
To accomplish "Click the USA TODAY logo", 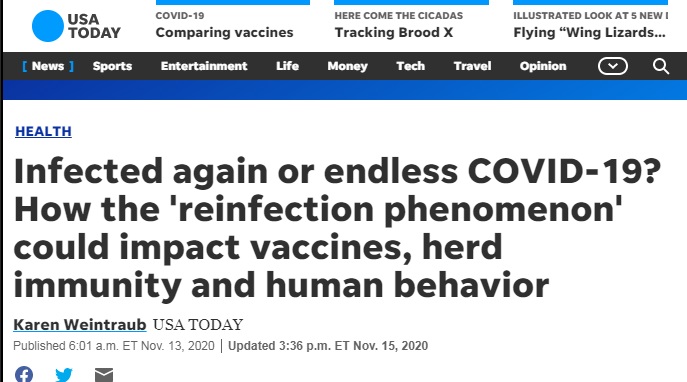I will coord(76,26).
